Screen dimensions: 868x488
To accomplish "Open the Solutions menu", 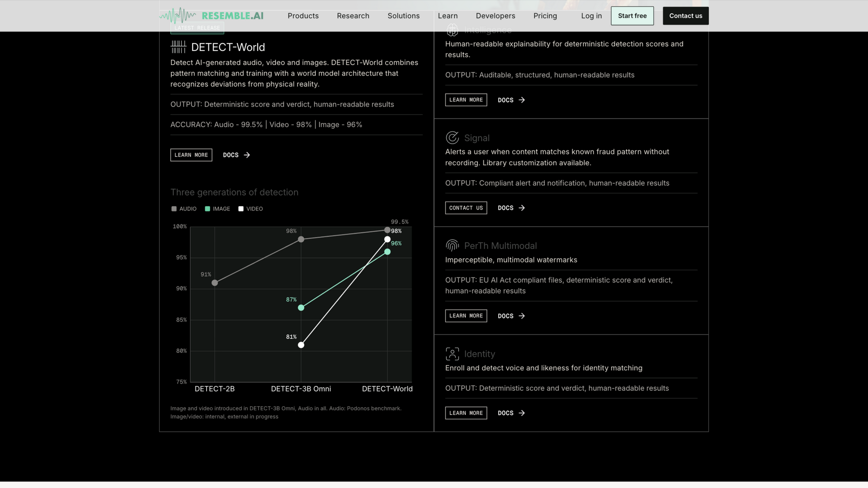I will [x=403, y=16].
